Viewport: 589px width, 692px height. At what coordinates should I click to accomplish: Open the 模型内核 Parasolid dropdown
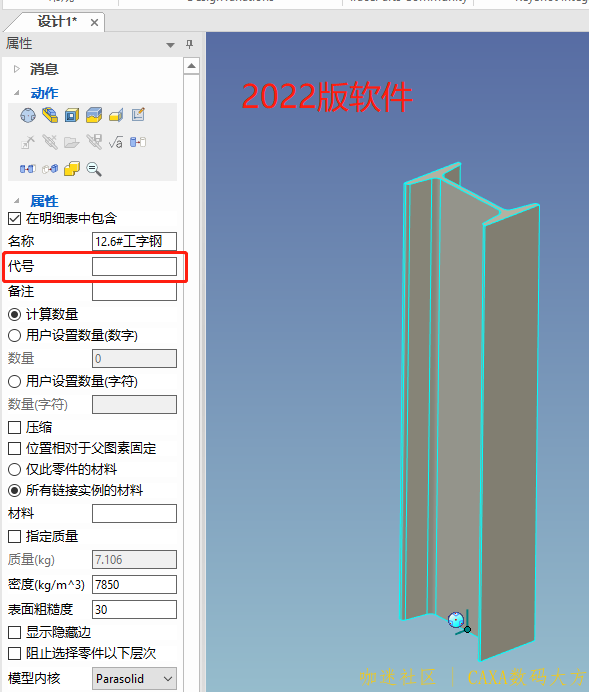pos(135,678)
